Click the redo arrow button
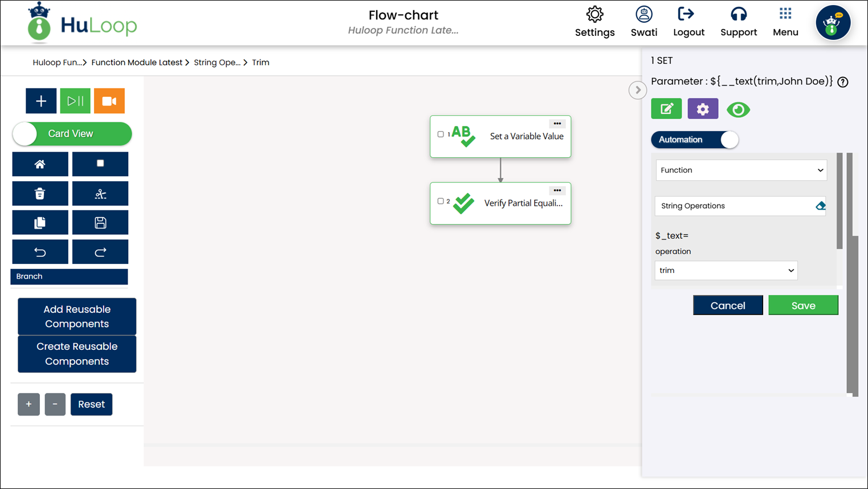The image size is (868, 489). click(100, 252)
